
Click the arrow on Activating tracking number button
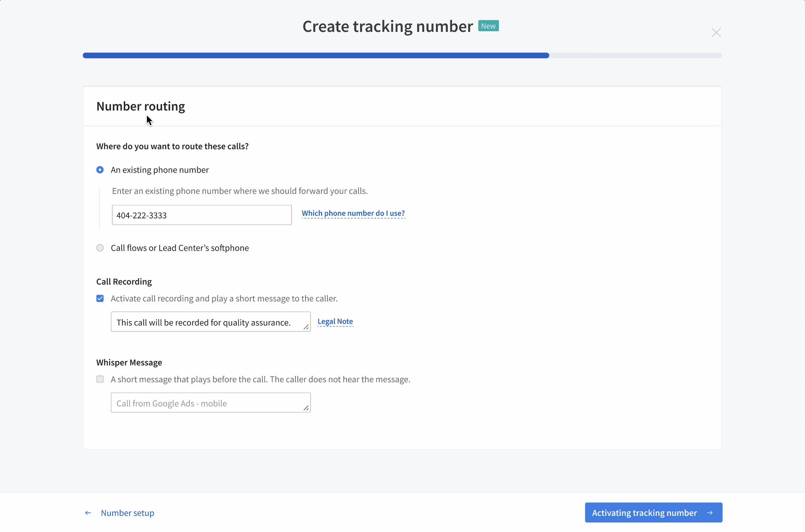(710, 513)
